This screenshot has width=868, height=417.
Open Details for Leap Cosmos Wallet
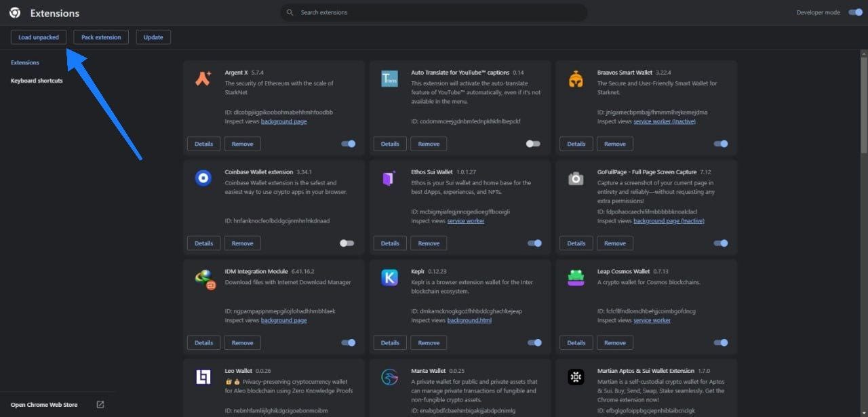click(576, 342)
